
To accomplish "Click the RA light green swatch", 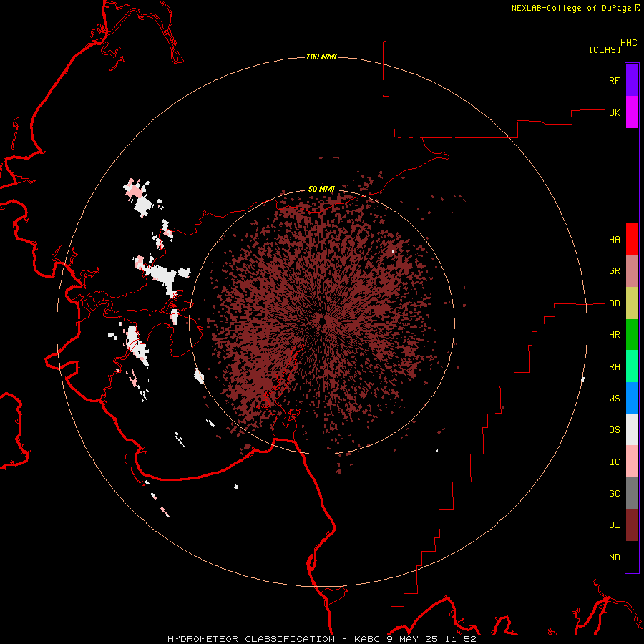I will click(632, 366).
